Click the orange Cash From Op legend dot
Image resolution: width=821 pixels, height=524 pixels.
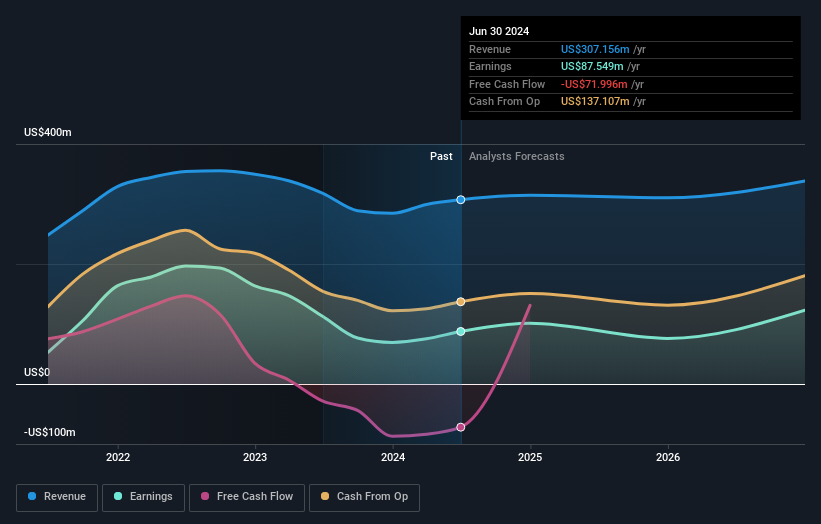click(x=325, y=496)
